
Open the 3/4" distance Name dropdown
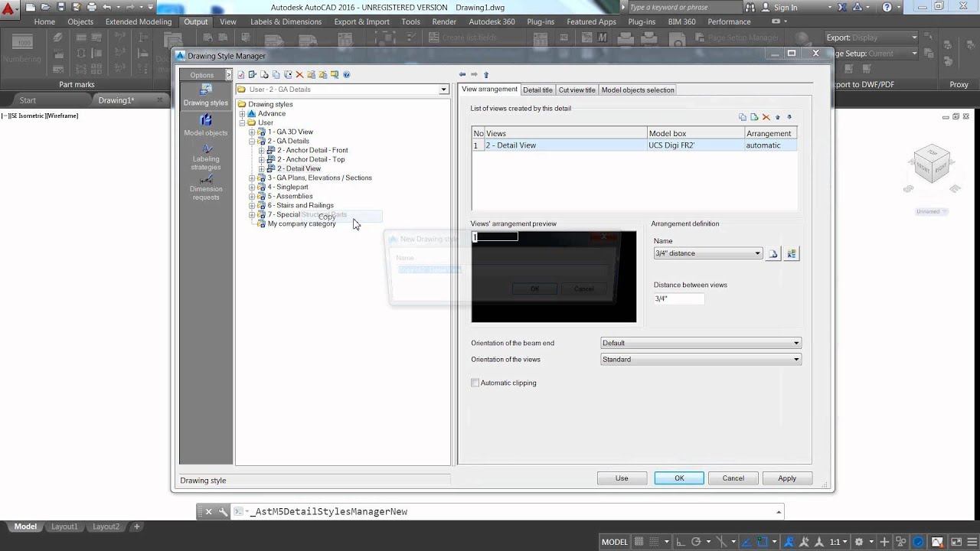click(758, 253)
